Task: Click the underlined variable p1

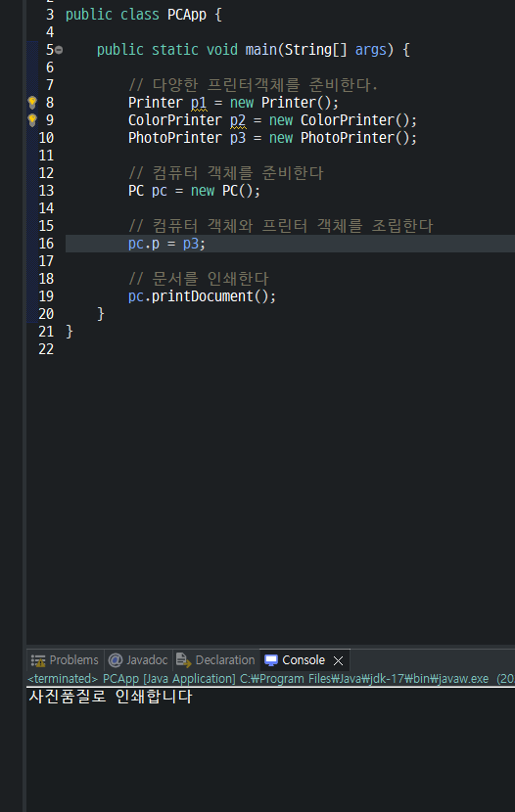Action: click(x=199, y=103)
